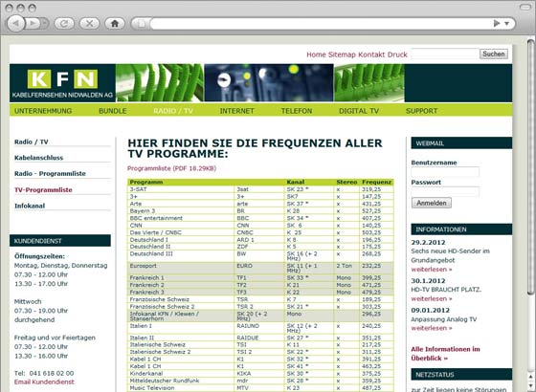Stop loading with the X icon
The width and height of the screenshot is (536, 392).
pyautogui.click(x=89, y=24)
